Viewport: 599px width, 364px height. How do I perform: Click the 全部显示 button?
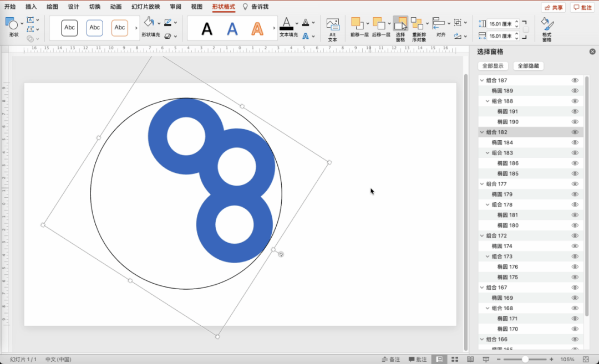(x=493, y=66)
